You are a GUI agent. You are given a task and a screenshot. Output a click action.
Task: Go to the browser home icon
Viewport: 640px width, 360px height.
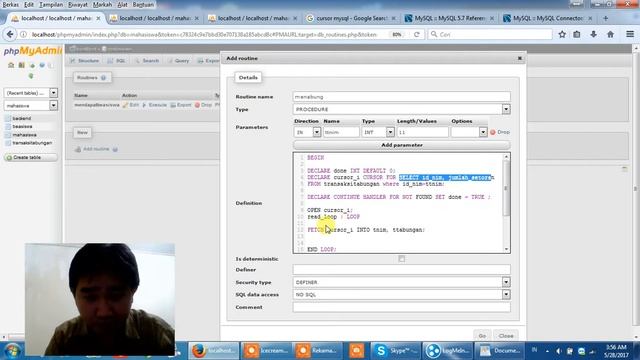(610, 35)
